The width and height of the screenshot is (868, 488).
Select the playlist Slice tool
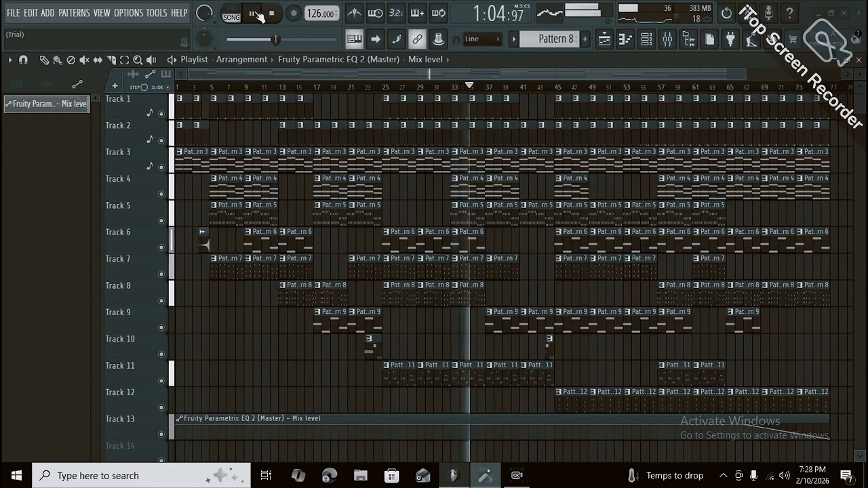[x=111, y=60]
